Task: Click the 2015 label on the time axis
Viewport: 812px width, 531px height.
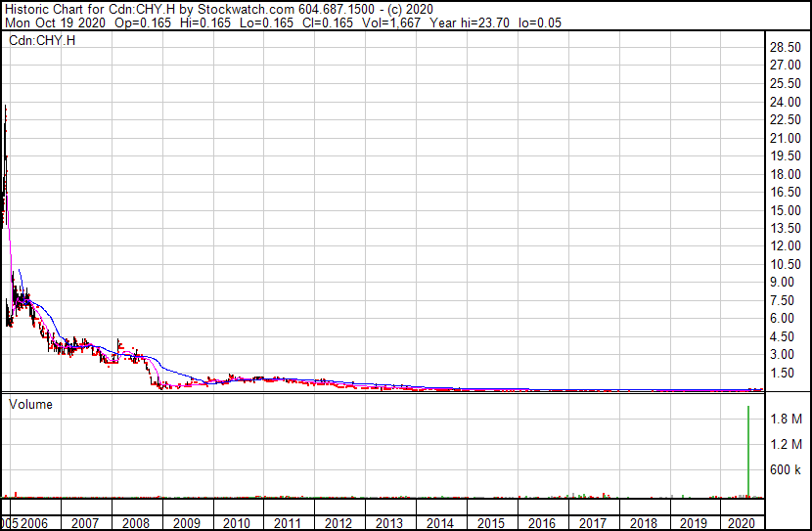Action: [490, 523]
